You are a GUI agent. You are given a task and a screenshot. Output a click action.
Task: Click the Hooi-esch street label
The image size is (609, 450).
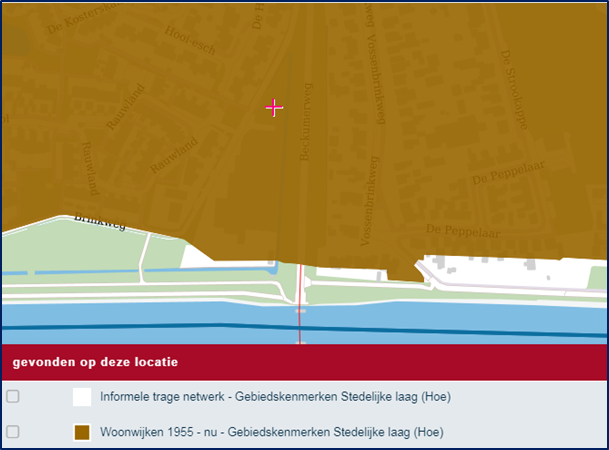click(190, 40)
